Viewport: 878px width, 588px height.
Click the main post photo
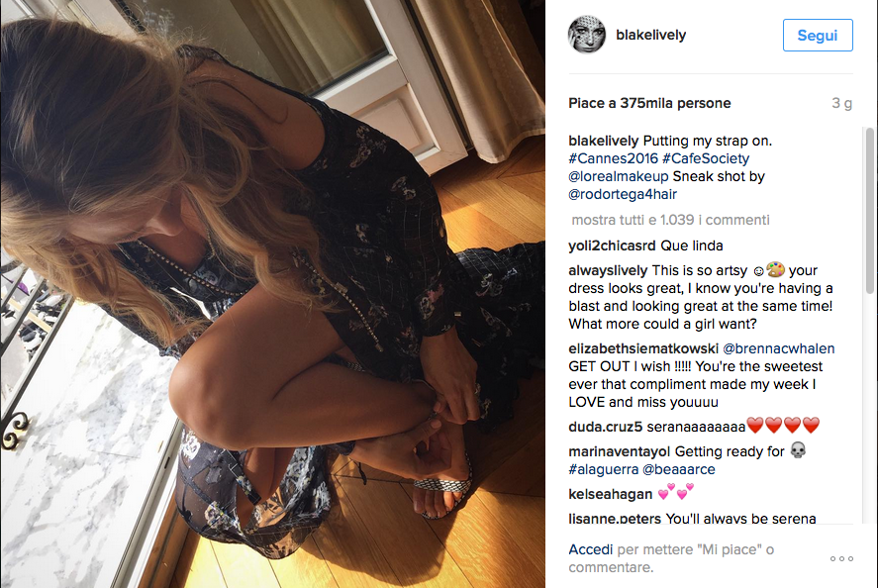(x=272, y=294)
